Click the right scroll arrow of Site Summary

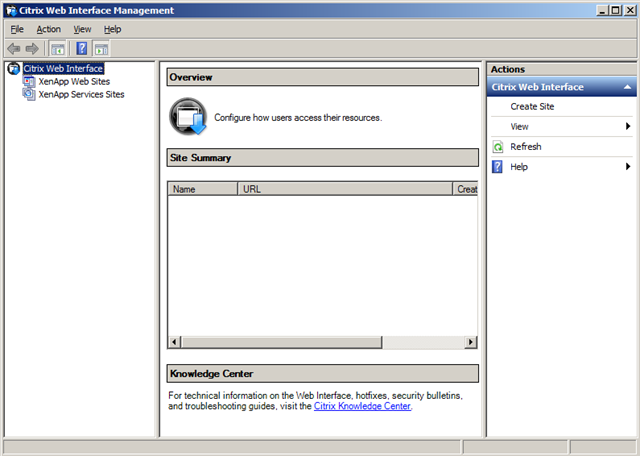pyautogui.click(x=471, y=342)
